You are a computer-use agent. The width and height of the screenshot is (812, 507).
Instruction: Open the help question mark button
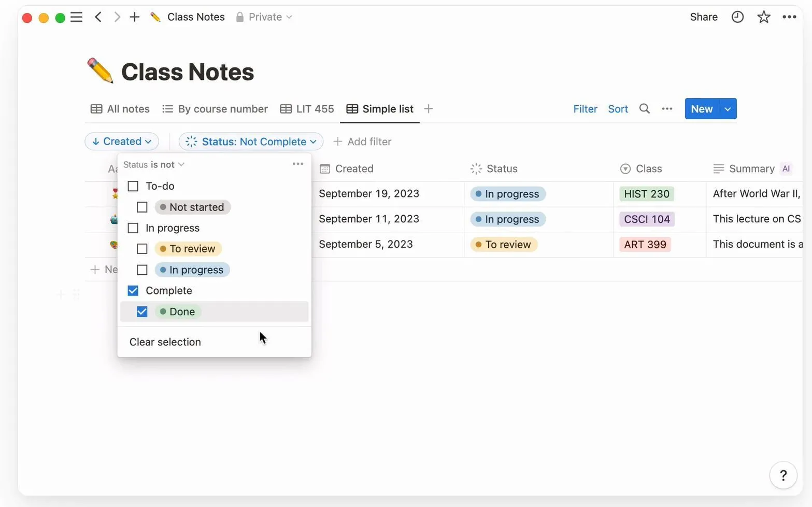782,475
